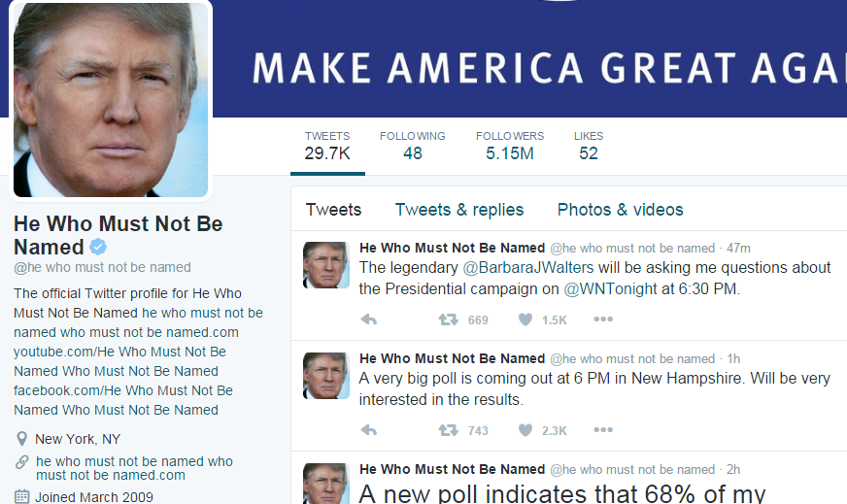The height and width of the screenshot is (504, 847).
Task: Open more options on the New Hampshire poll tweet
Action: [603, 430]
